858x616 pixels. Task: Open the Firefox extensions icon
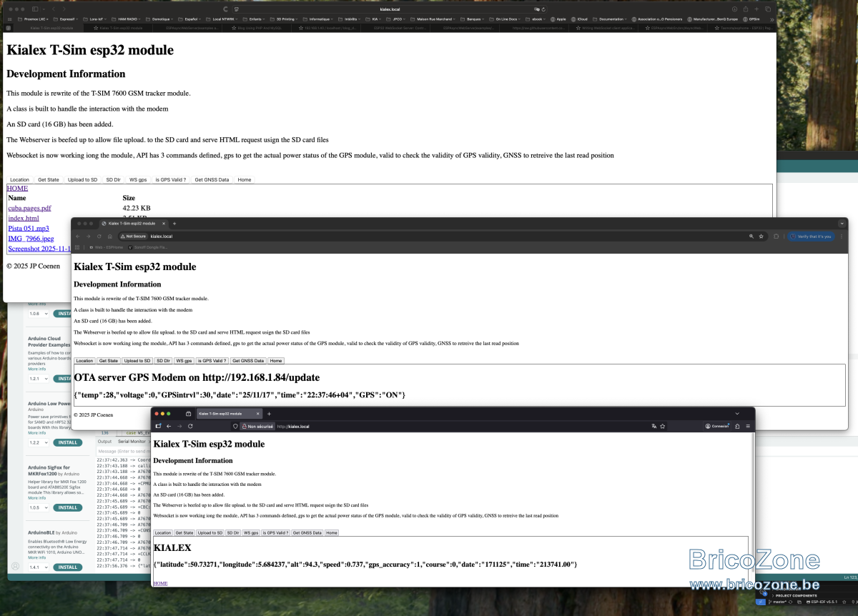[737, 426]
